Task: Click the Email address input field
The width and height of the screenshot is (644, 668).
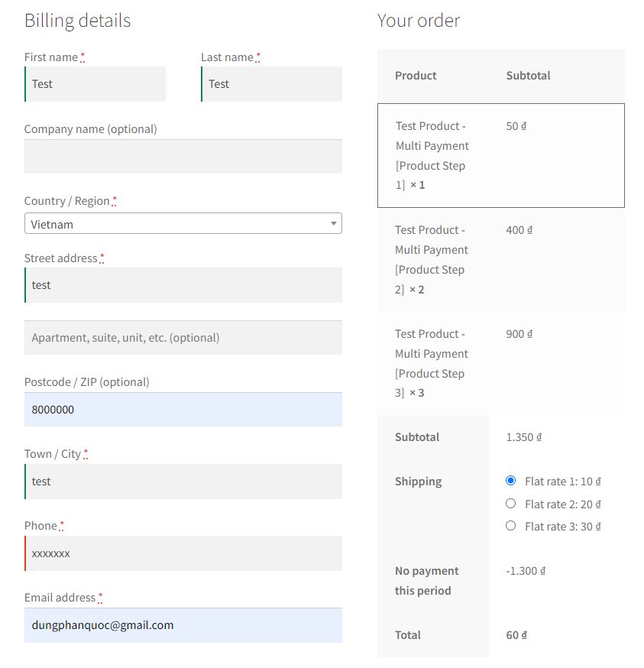Action: pyautogui.click(x=183, y=625)
